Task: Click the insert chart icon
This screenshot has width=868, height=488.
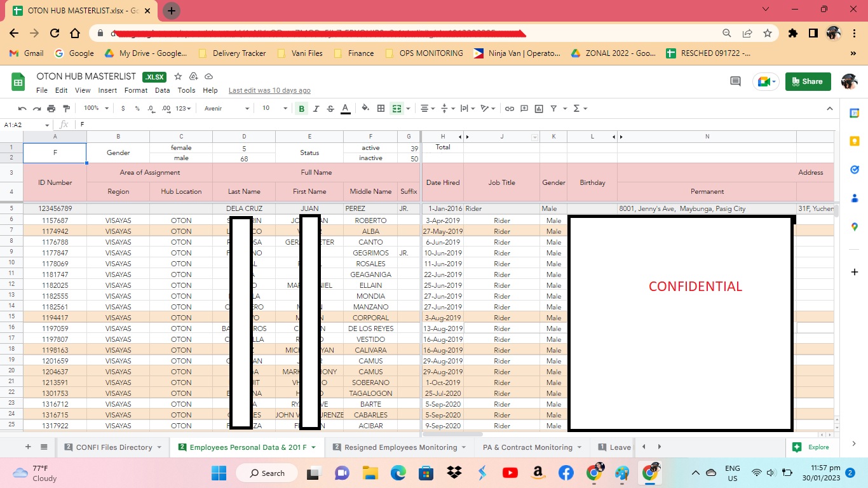Action: point(539,109)
